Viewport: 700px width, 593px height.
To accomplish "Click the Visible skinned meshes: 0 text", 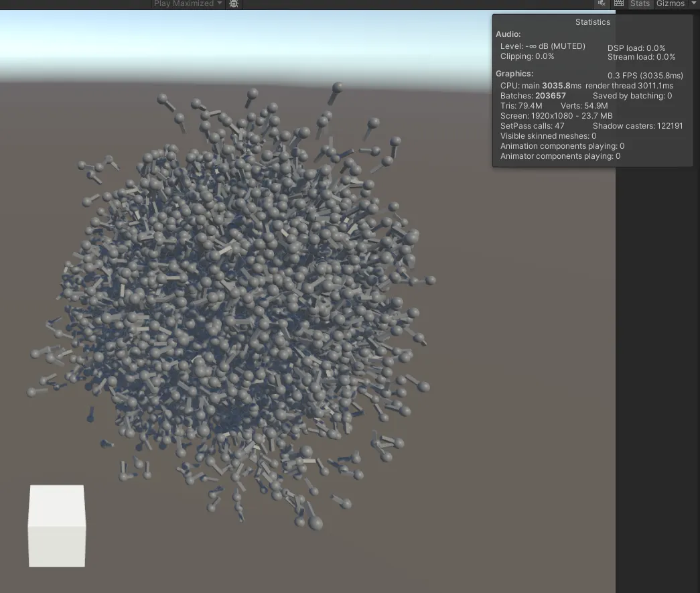I will (x=548, y=136).
